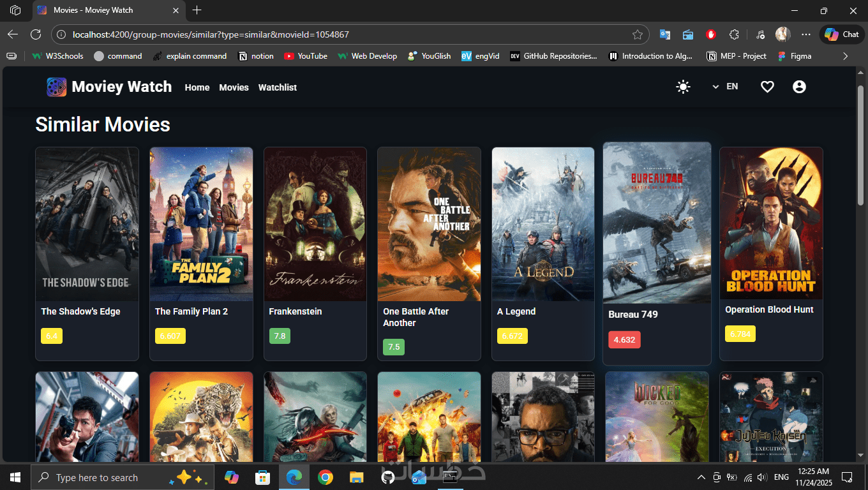Screen dimensions: 868x490
Task: Click the 7.8 rating badge
Action: point(280,336)
